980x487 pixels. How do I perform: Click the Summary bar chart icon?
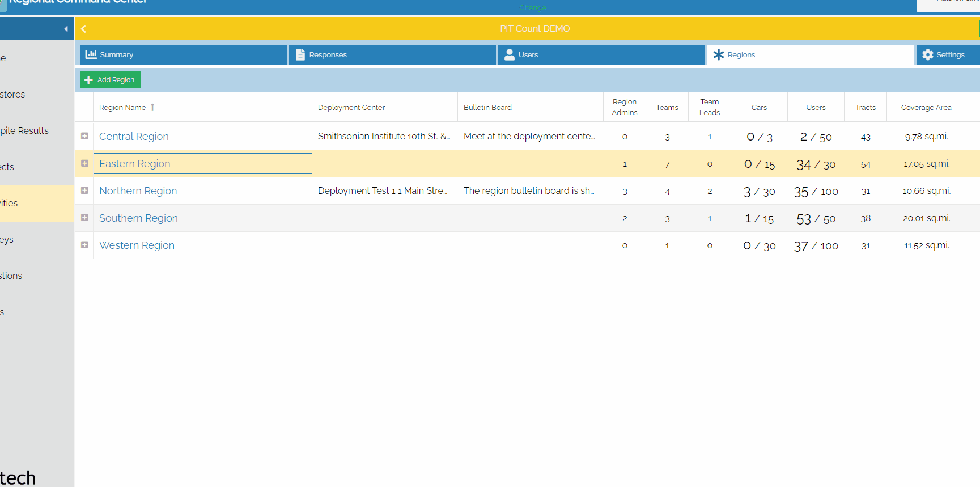(x=91, y=54)
